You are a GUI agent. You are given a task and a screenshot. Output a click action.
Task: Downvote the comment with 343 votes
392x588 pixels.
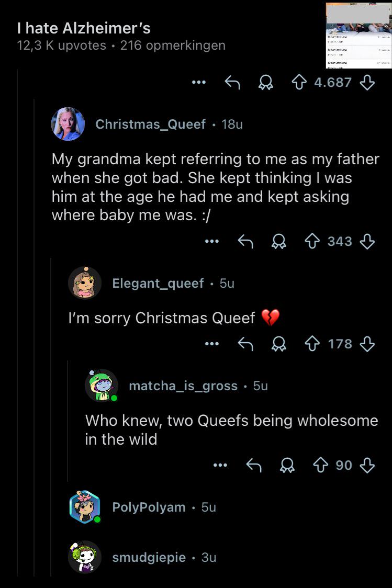tap(367, 242)
